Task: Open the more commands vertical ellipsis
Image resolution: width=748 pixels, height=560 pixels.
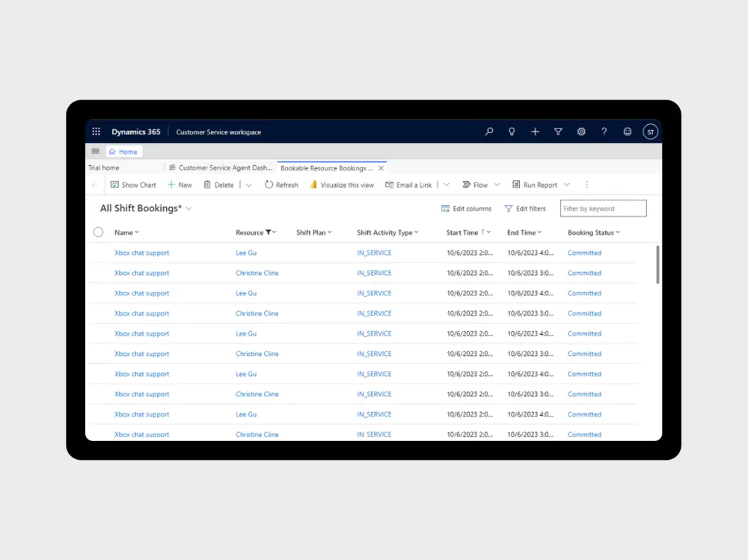Action: pyautogui.click(x=586, y=185)
